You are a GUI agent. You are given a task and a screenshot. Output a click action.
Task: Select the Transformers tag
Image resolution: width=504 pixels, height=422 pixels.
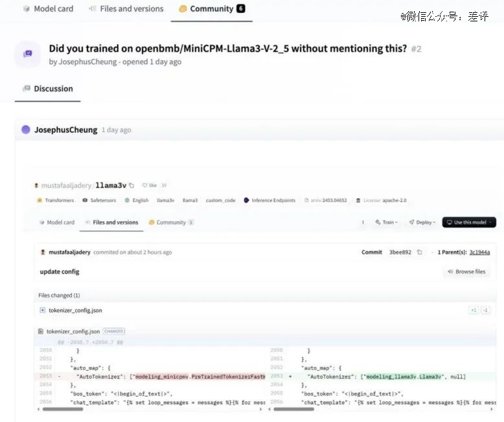point(56,200)
